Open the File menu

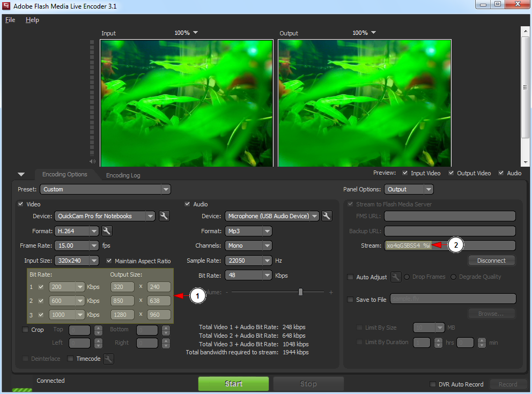[10, 20]
